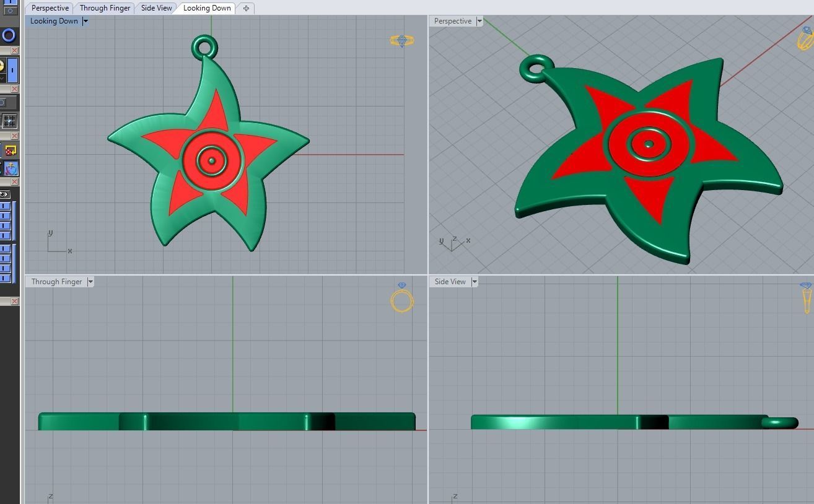This screenshot has height=504, width=814.
Task: Close the toolbar panel below the blue ring icon
Action: [x=14, y=51]
